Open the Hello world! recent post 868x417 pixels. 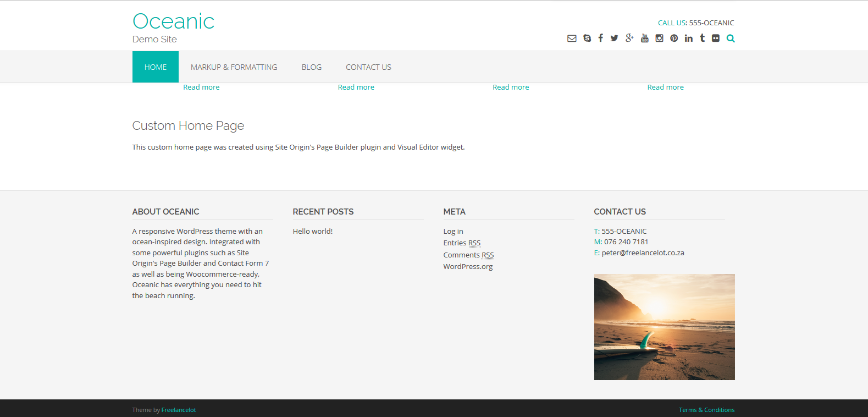pos(313,232)
